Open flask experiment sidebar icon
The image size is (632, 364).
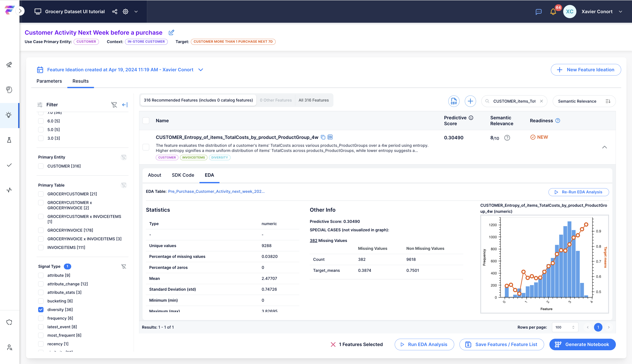(x=9, y=140)
